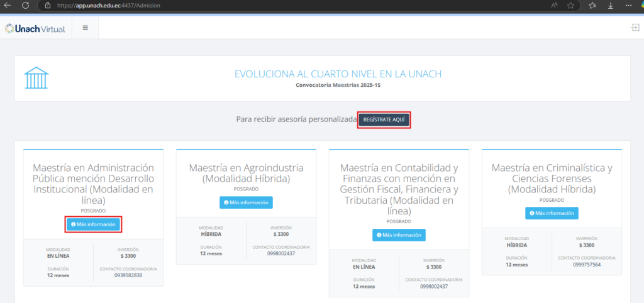Click $ 3300 in the Criminalística card
The height and width of the screenshot is (303, 644).
point(587,245)
